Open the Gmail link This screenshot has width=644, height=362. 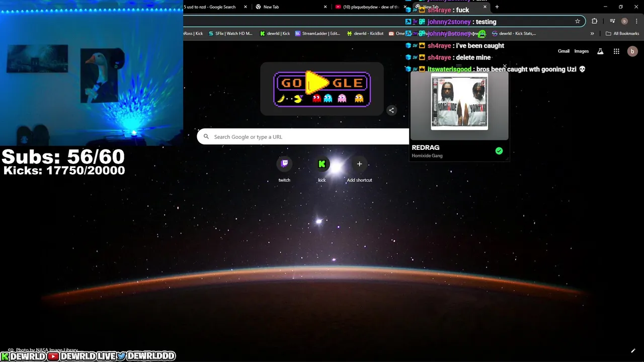[x=563, y=51]
